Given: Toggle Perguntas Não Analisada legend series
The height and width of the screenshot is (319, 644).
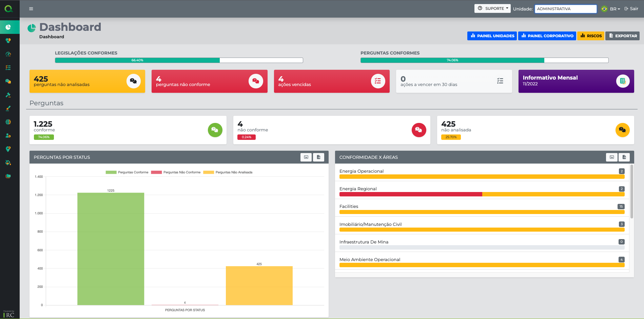Looking at the screenshot, I should point(228,172).
